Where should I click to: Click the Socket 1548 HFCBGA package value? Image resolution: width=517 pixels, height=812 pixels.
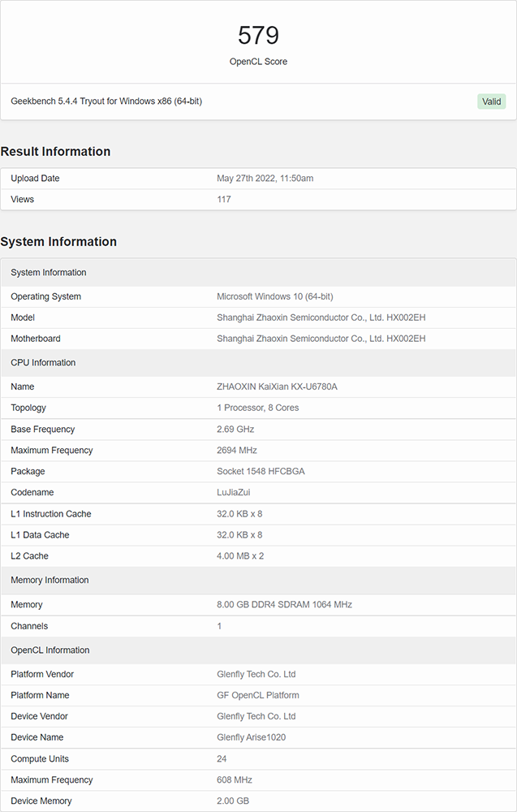point(261,472)
